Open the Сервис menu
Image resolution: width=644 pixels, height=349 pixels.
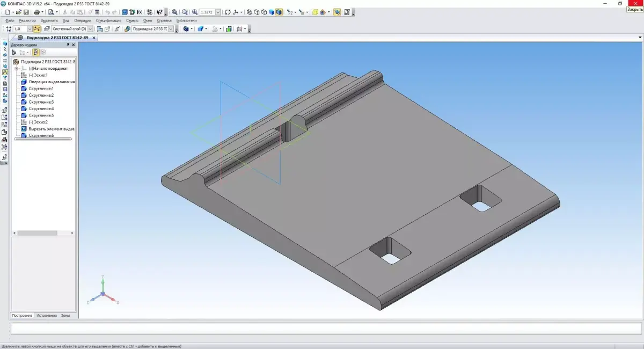click(132, 20)
